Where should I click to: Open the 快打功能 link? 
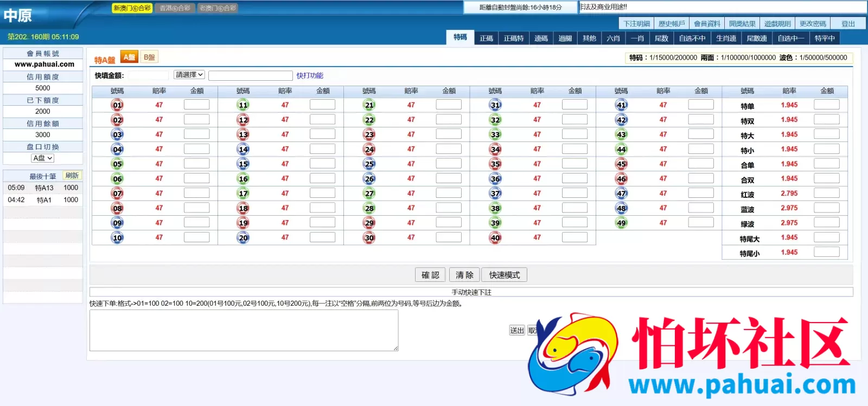click(x=310, y=75)
